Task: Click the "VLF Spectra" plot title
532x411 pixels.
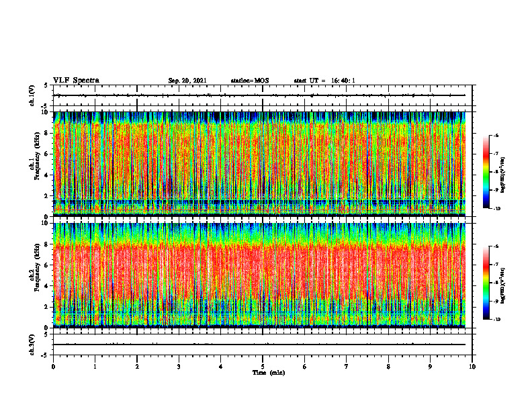Action: coord(76,81)
